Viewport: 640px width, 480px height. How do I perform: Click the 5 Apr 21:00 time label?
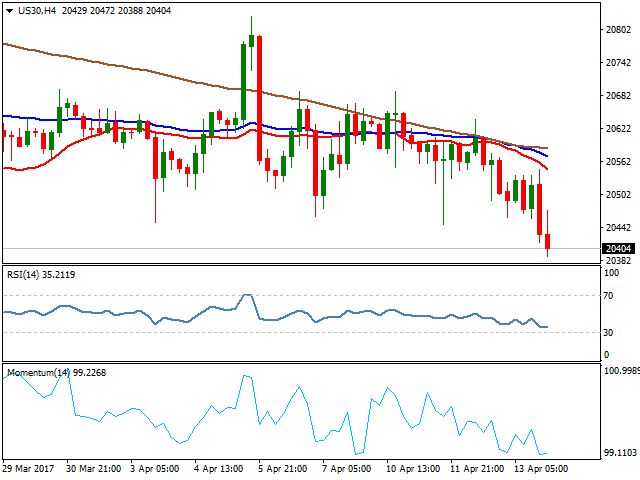coord(282,469)
